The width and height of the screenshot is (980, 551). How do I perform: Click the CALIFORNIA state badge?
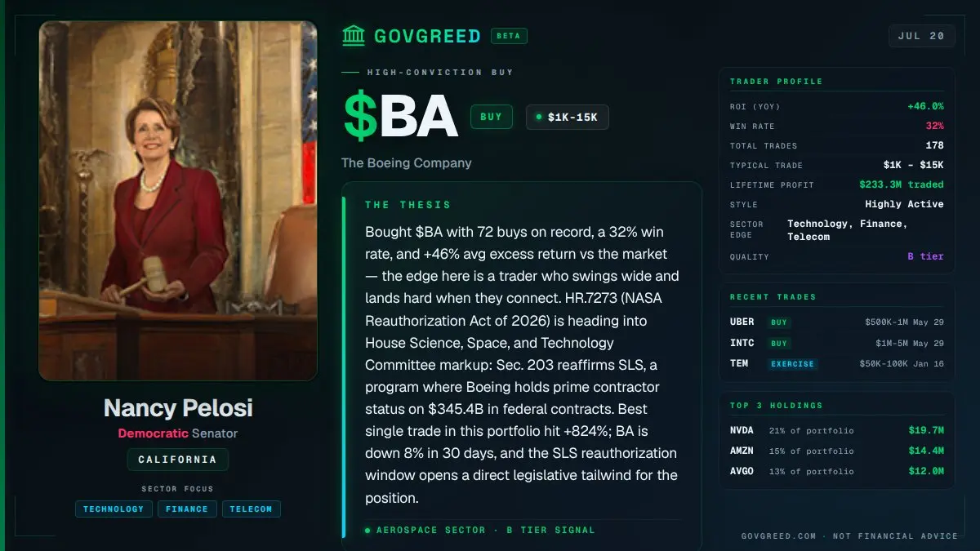[x=177, y=460]
